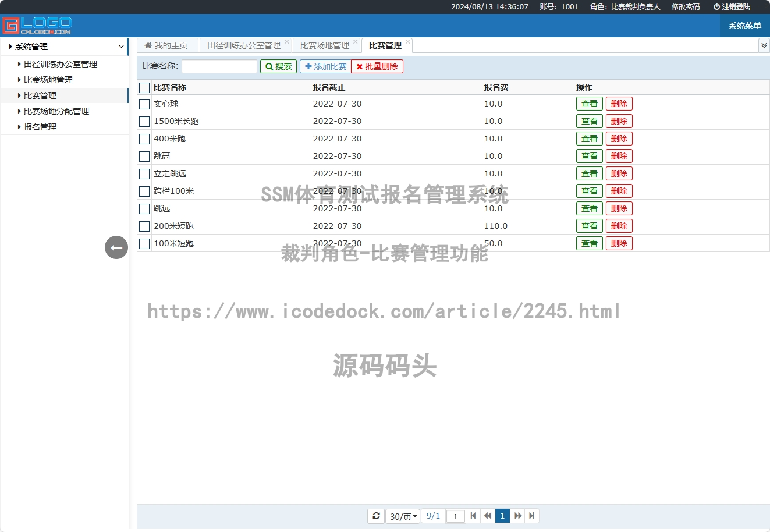The height and width of the screenshot is (532, 770).
Task: Collapse the 系统管理 sidebar section
Action: point(64,47)
